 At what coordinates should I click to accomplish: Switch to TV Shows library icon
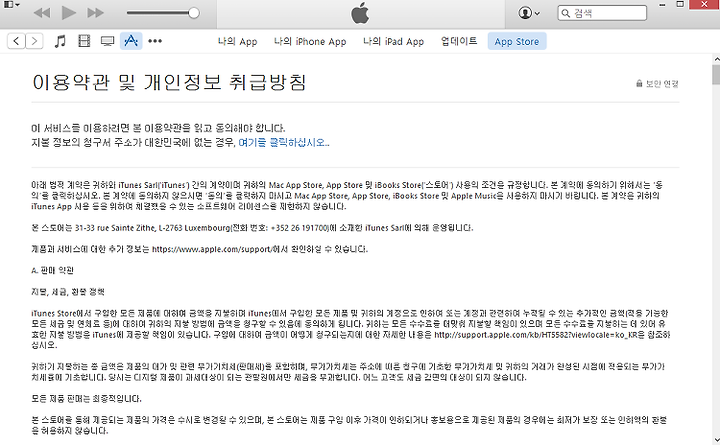tap(107, 41)
